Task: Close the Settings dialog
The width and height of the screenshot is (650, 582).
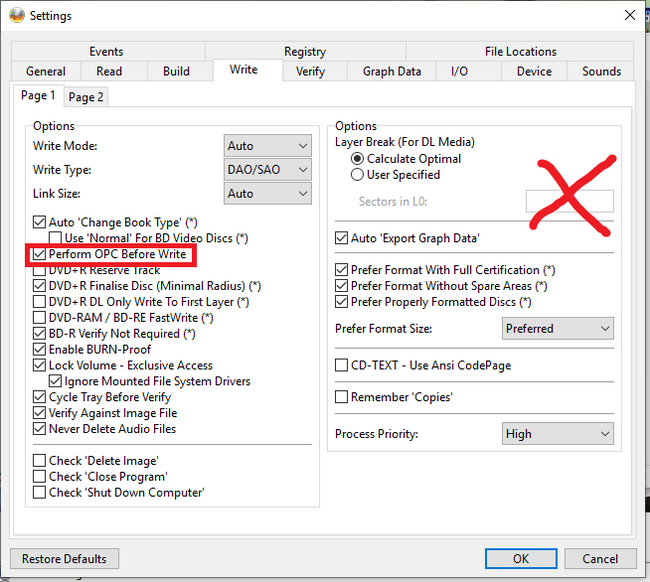Action: tap(630, 15)
